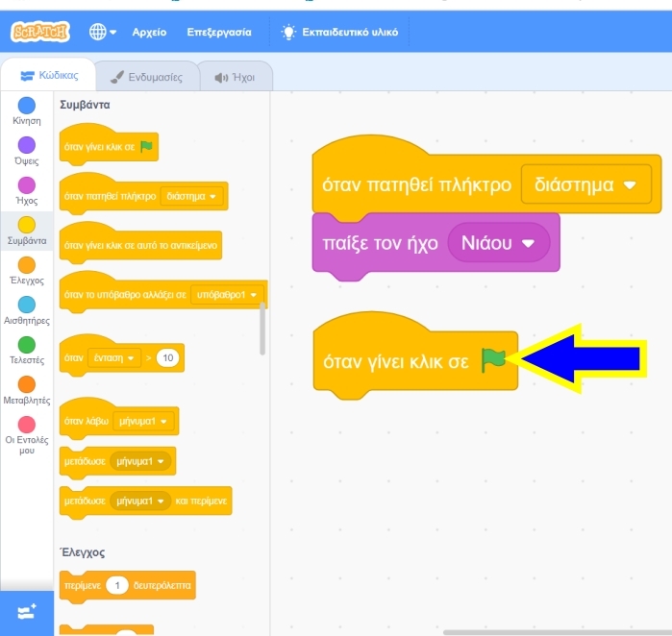Select the Έλεγχος (Control) category circle
Screen dimensions: 672x636
(x=27, y=264)
